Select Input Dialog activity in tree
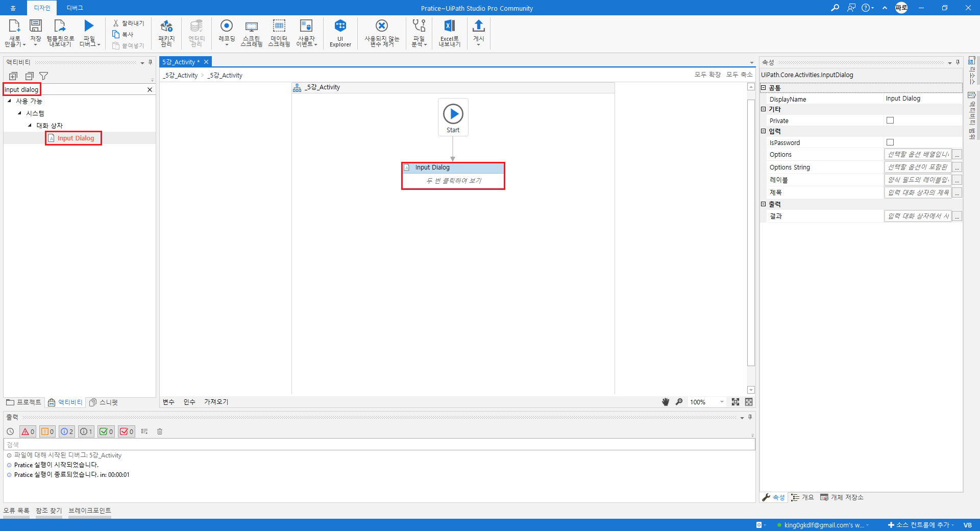 (x=76, y=138)
